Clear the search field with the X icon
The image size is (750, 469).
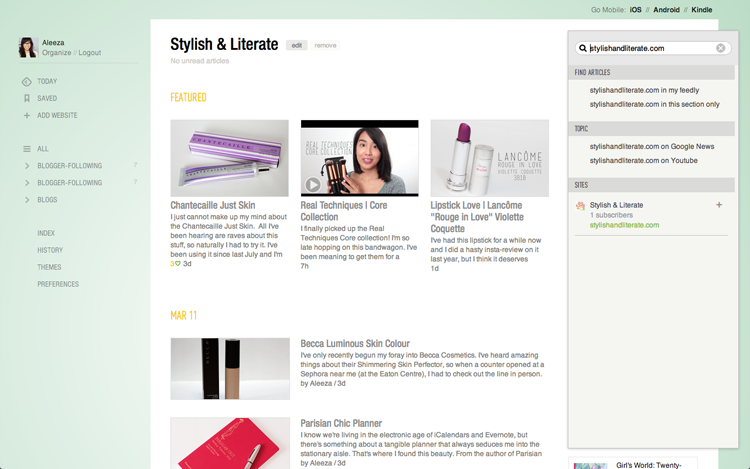[x=720, y=48]
